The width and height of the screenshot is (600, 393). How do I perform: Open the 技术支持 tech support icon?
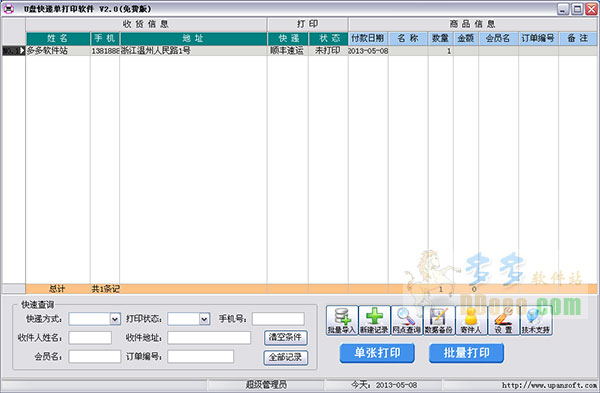[536, 320]
